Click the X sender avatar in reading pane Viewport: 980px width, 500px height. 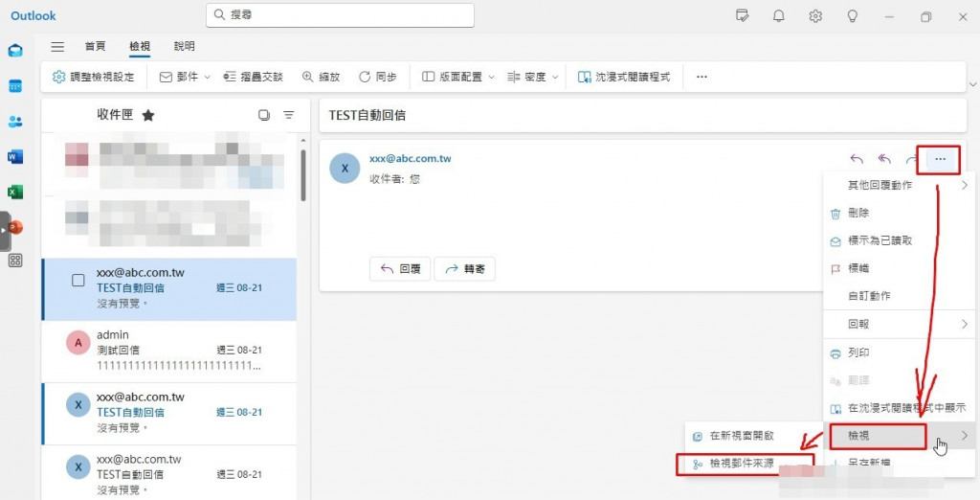(x=345, y=169)
